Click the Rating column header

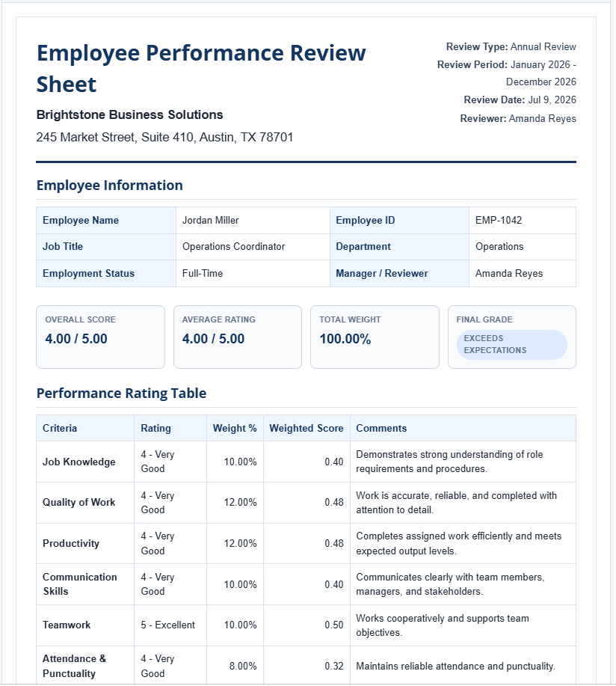pyautogui.click(x=170, y=429)
